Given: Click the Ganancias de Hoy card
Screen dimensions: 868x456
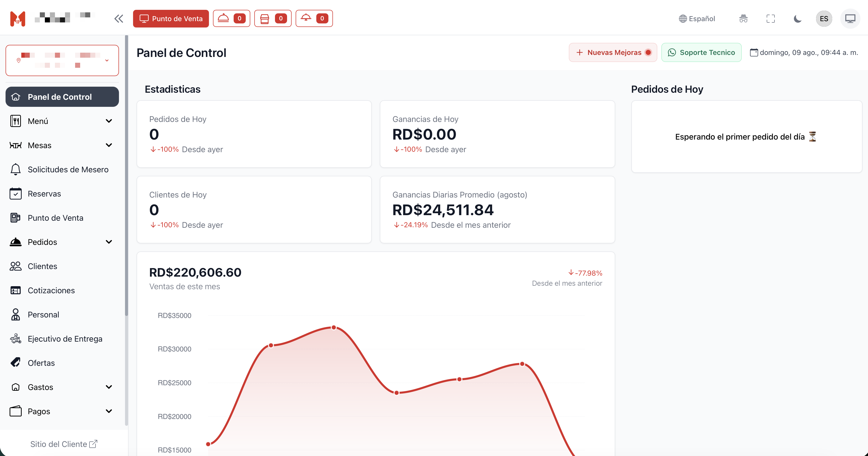Looking at the screenshot, I should click(x=497, y=134).
